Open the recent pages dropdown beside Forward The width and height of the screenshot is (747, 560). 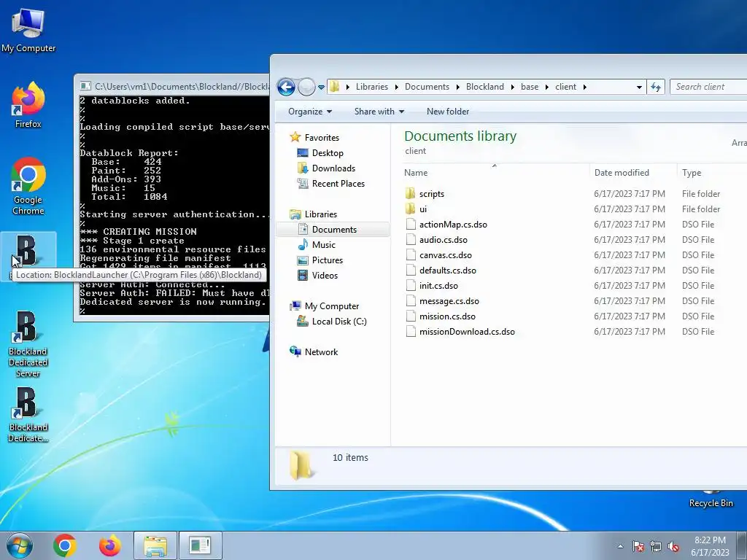[x=322, y=87]
